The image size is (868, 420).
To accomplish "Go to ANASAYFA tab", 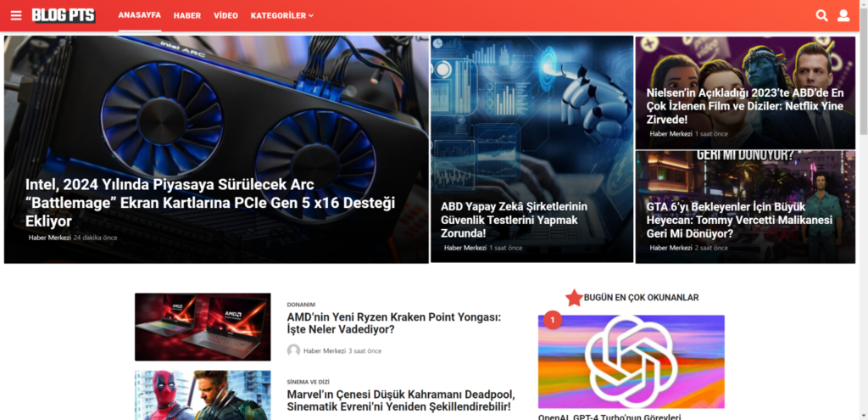I will [140, 15].
